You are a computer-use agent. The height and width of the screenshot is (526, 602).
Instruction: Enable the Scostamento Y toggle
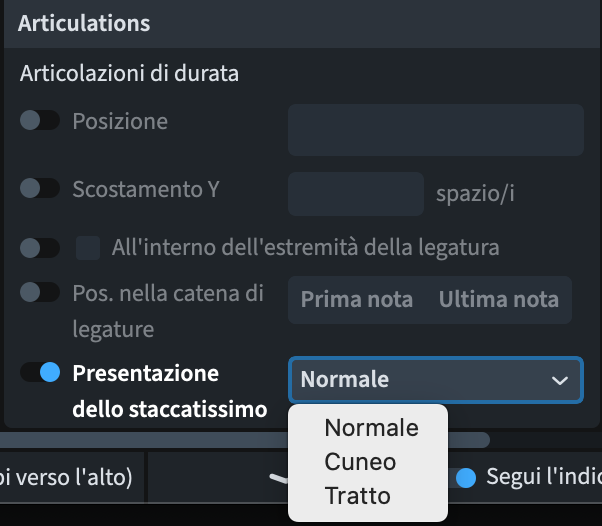point(40,188)
